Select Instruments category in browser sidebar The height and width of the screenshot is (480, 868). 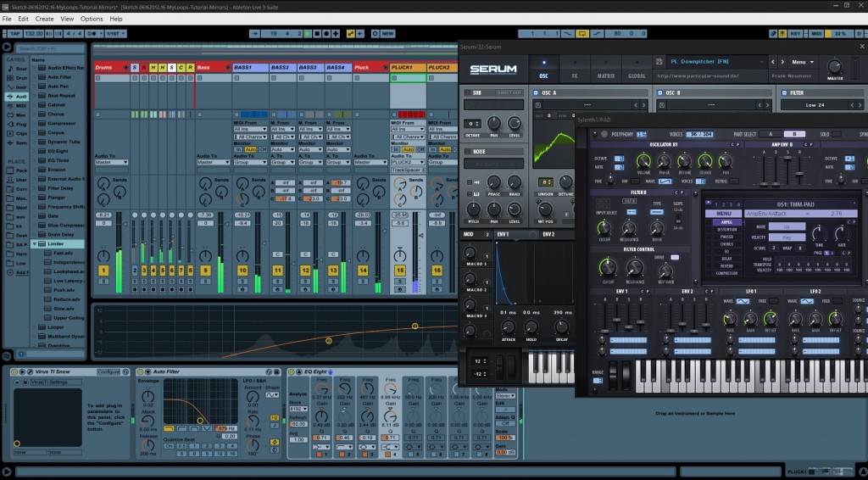click(17, 87)
